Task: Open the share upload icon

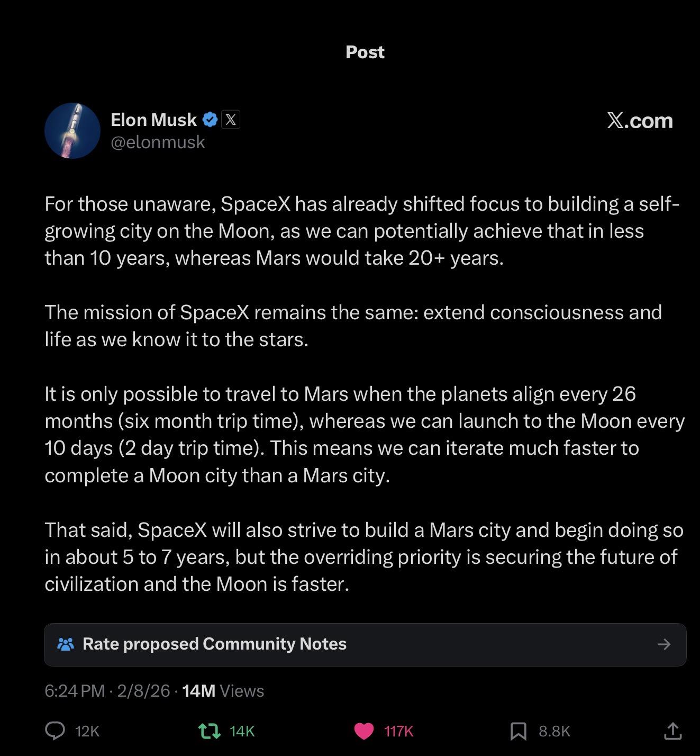Action: pos(672,731)
